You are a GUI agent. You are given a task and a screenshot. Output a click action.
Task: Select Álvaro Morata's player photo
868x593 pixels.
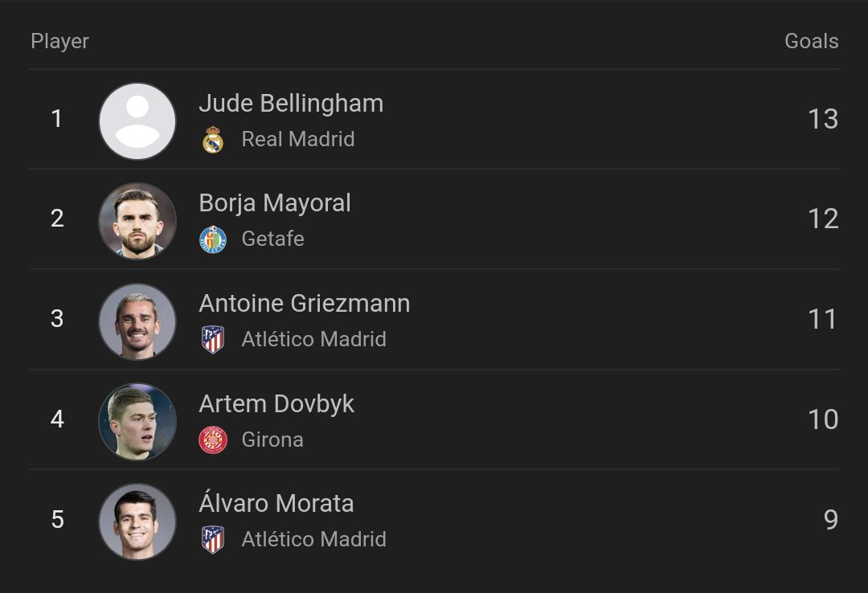coord(137,521)
